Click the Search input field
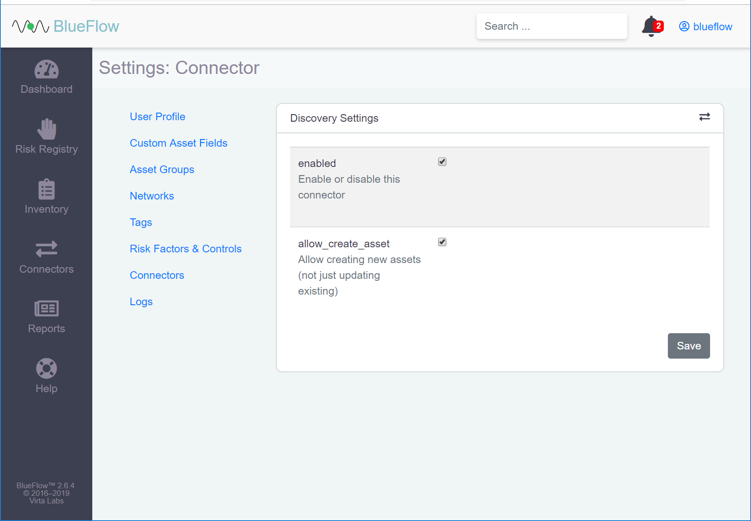 pos(551,27)
